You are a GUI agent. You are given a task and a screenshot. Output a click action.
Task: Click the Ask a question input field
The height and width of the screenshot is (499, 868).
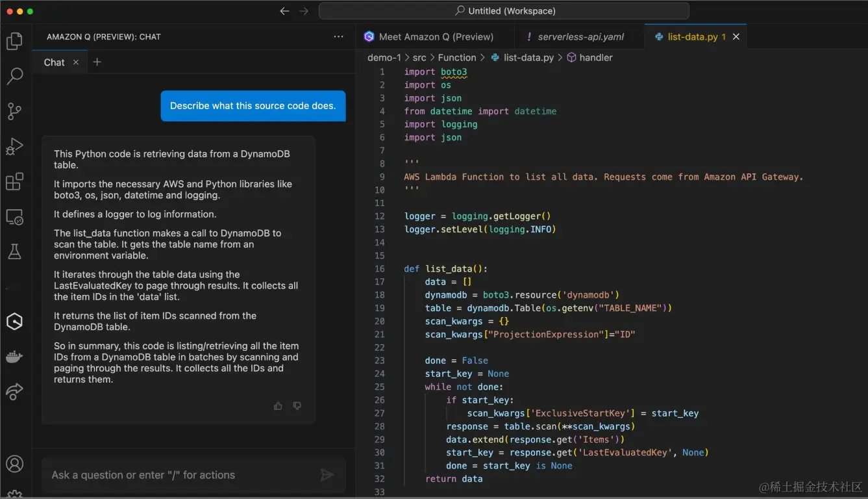click(182, 475)
